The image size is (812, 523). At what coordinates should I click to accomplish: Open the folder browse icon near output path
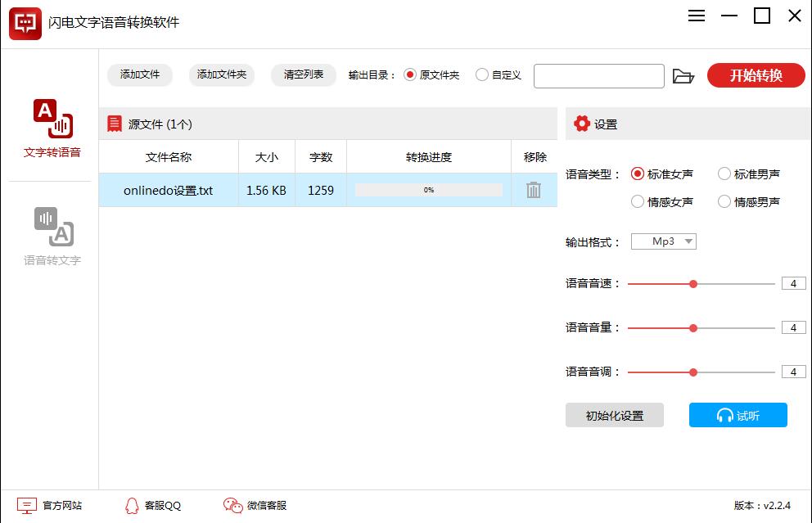pos(685,75)
